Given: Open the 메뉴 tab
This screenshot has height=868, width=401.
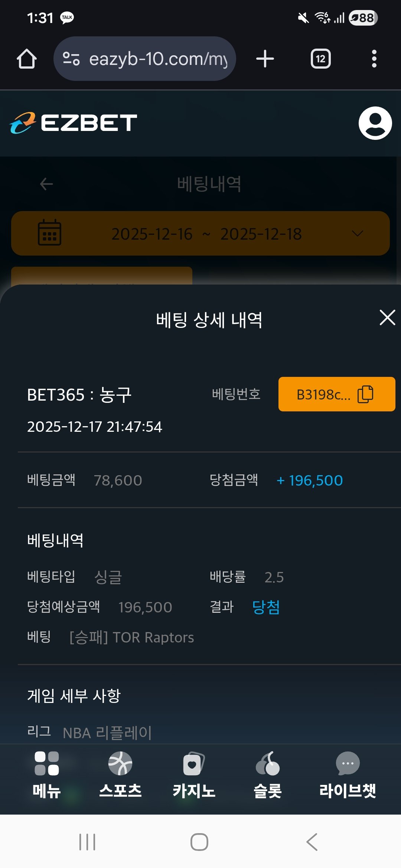Looking at the screenshot, I should (x=47, y=774).
